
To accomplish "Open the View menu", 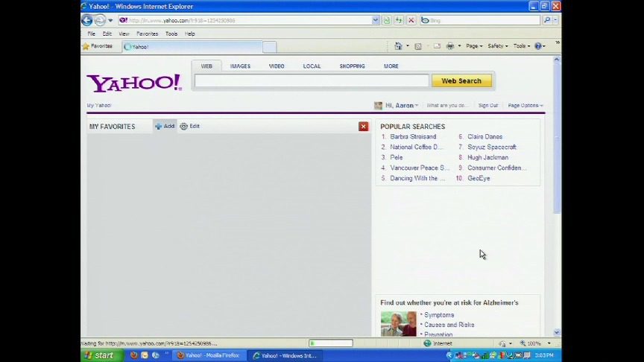I will coord(124,34).
